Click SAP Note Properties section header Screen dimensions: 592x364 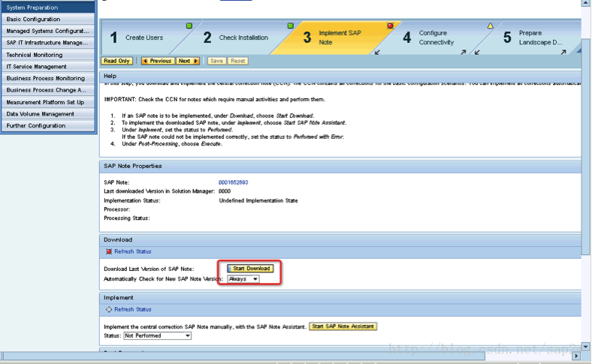click(340, 167)
